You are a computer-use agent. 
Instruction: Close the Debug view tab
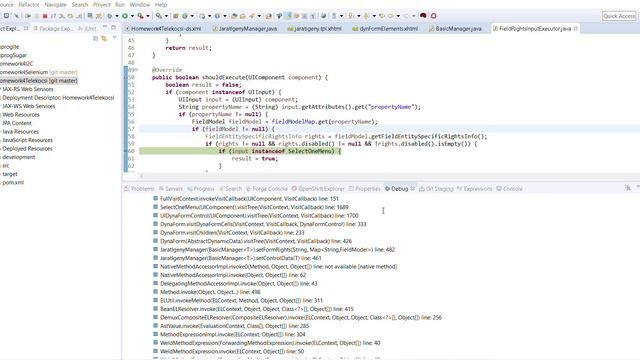click(413, 188)
